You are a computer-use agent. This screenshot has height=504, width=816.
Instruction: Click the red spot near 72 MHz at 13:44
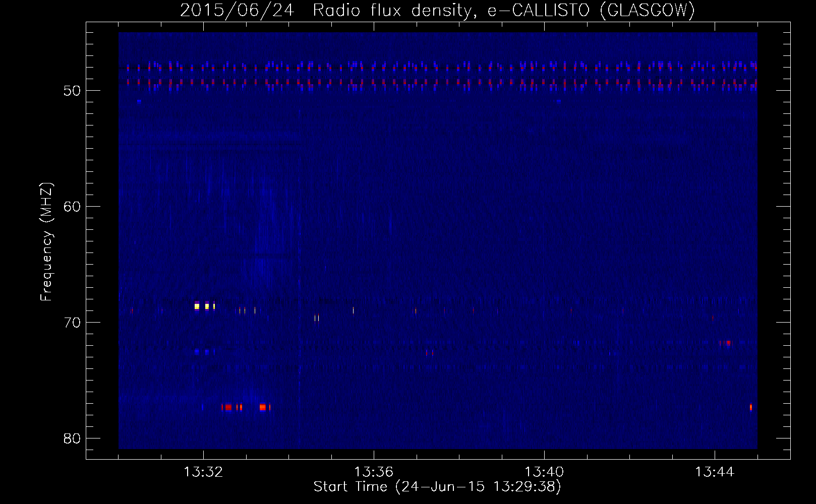pos(728,343)
